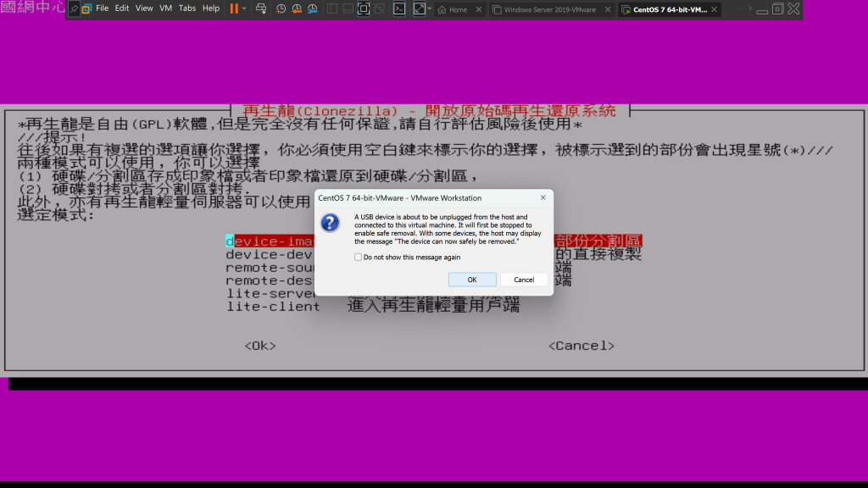Image resolution: width=868 pixels, height=488 pixels.
Task: Enable 'Do not show this message again'
Action: coord(359,257)
